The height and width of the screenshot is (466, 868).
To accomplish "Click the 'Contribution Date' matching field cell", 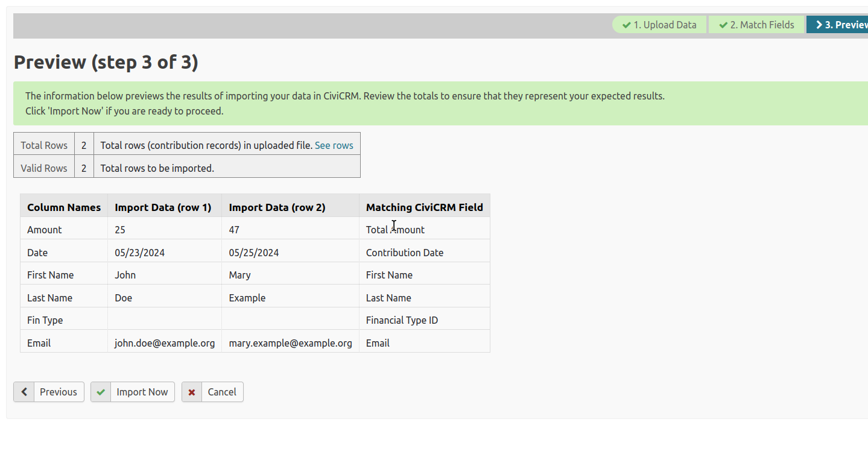I will 404,253.
